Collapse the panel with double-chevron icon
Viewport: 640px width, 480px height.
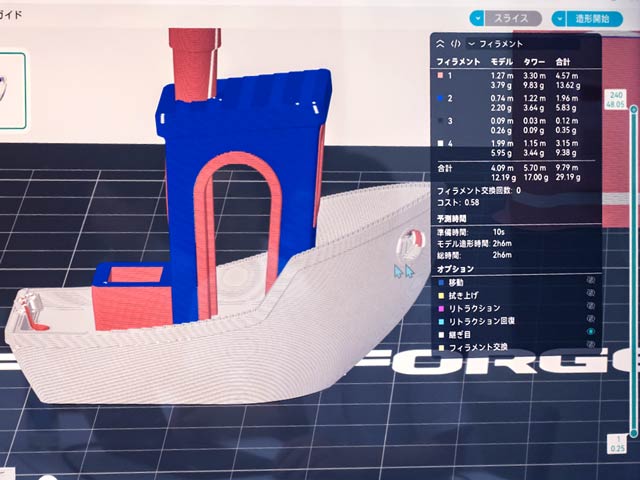click(x=440, y=44)
